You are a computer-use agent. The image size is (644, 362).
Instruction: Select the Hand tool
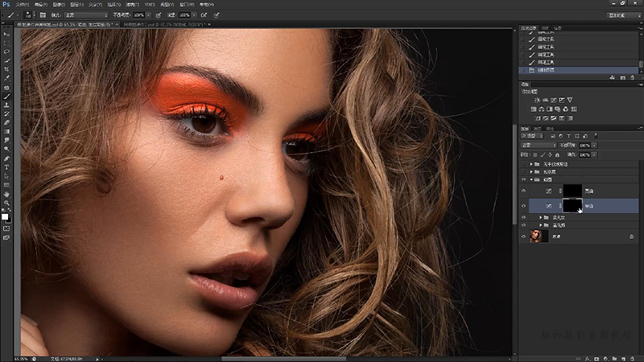click(x=6, y=194)
